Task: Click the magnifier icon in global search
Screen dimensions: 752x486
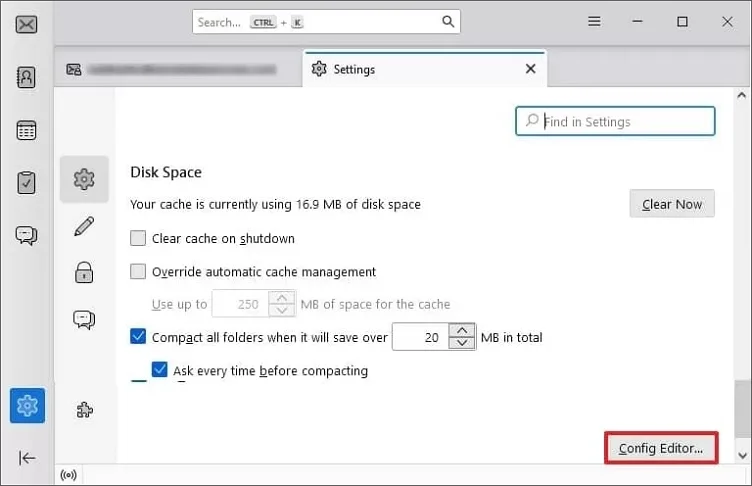Action: pos(448,22)
